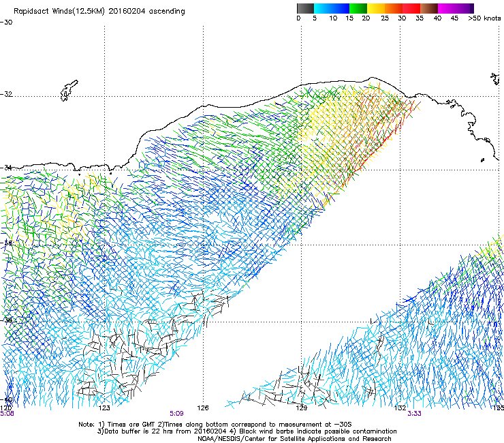
Task: Click the "126" longitude axis label
Action: click(203, 408)
